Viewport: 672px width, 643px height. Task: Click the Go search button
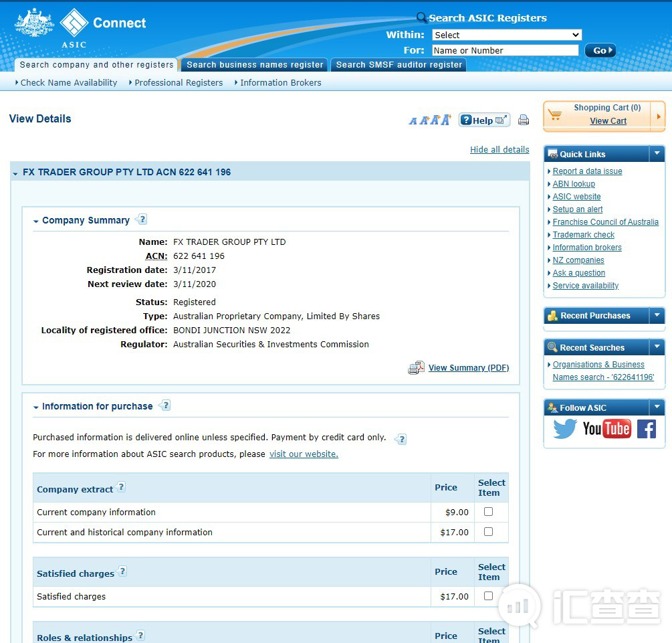[600, 51]
